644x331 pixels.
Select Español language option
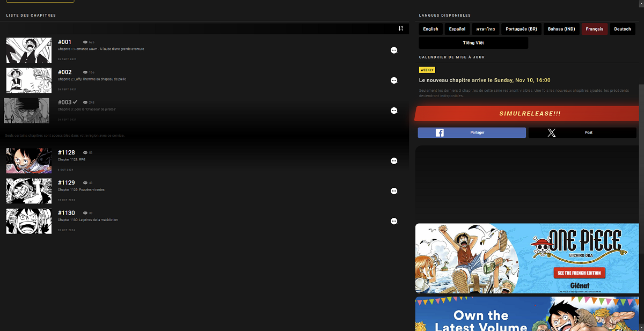[457, 29]
